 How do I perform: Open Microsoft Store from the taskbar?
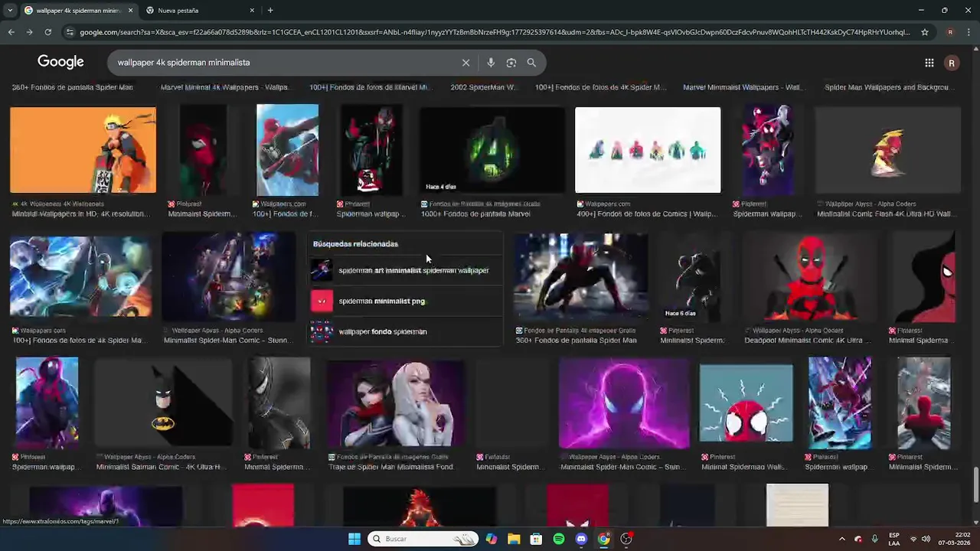pyautogui.click(x=536, y=539)
